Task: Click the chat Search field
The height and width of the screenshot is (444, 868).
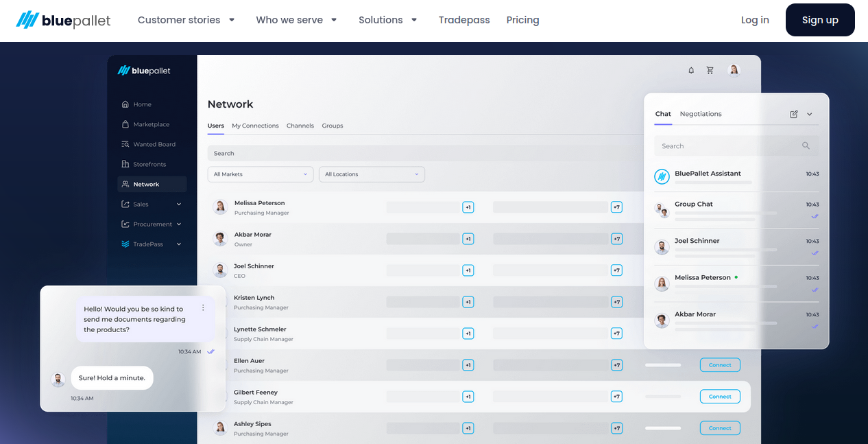Action: [736, 145]
